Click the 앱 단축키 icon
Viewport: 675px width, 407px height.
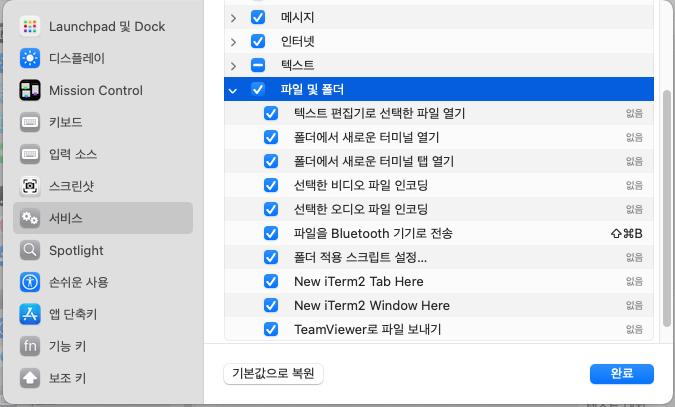pos(30,314)
